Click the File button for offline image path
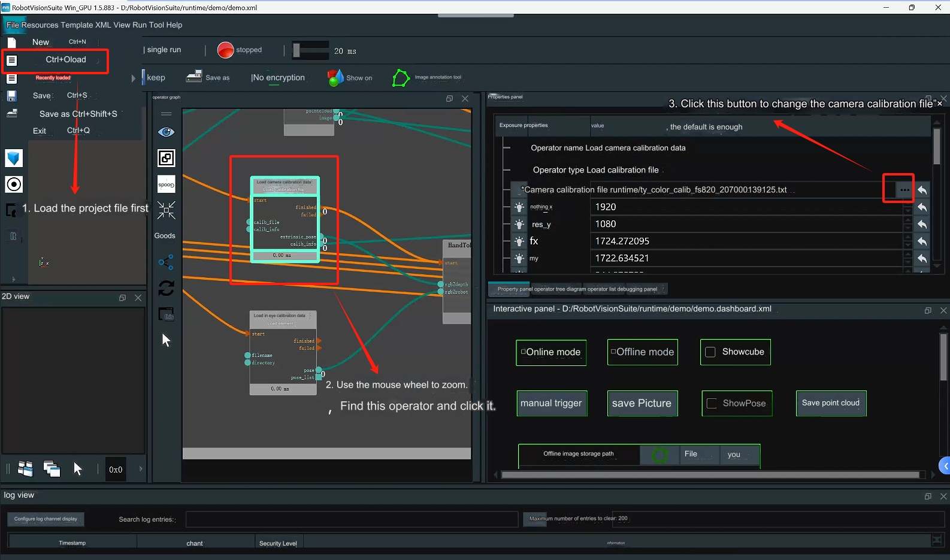This screenshot has width=950, height=560. point(699,454)
